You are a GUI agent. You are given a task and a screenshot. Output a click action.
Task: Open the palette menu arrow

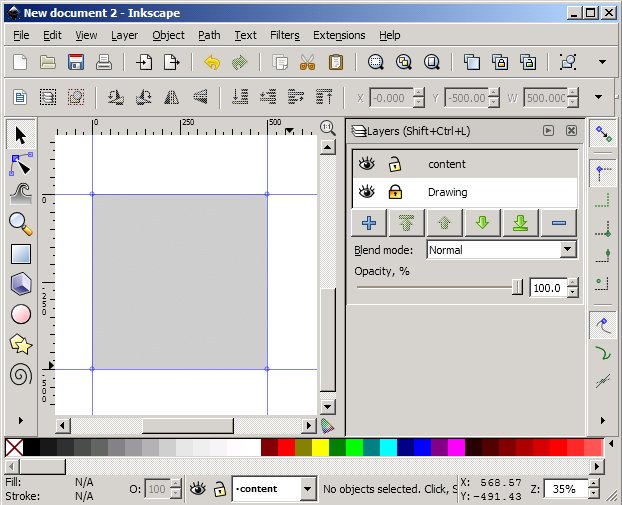611,444
